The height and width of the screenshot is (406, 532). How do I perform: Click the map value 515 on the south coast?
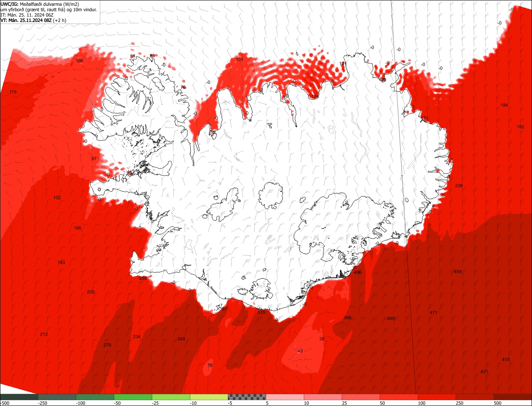pyautogui.click(x=261, y=312)
